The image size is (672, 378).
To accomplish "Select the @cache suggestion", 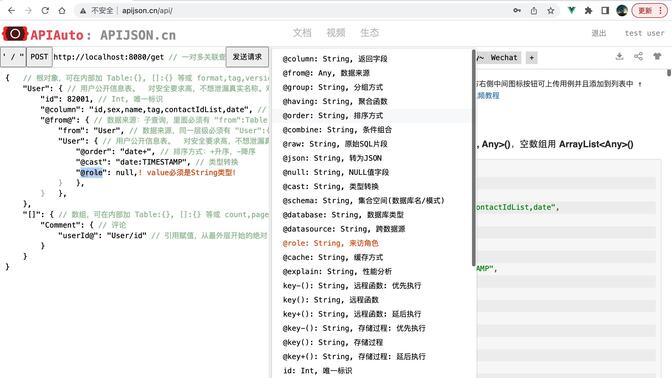I will point(371,257).
